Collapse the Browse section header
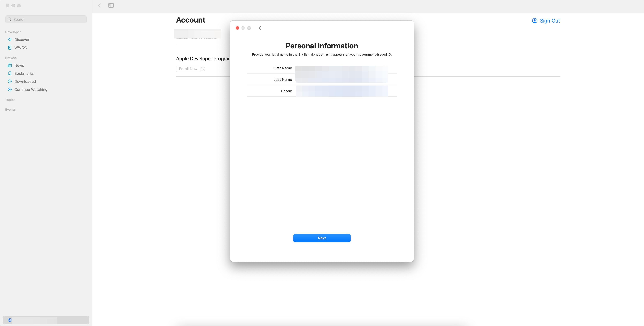Screen dimensions: 644x326 (11, 58)
